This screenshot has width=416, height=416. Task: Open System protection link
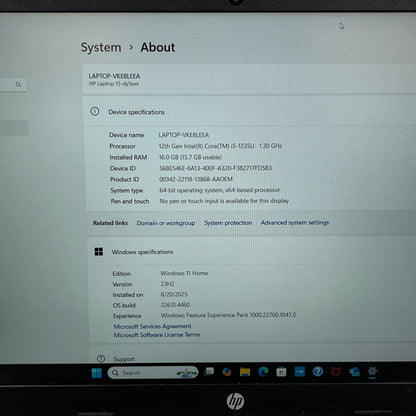(x=228, y=223)
